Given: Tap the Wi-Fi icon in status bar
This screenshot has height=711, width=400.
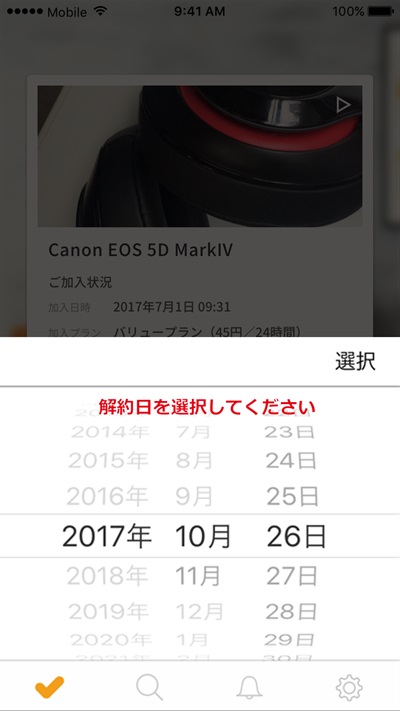Looking at the screenshot, I should tap(100, 11).
